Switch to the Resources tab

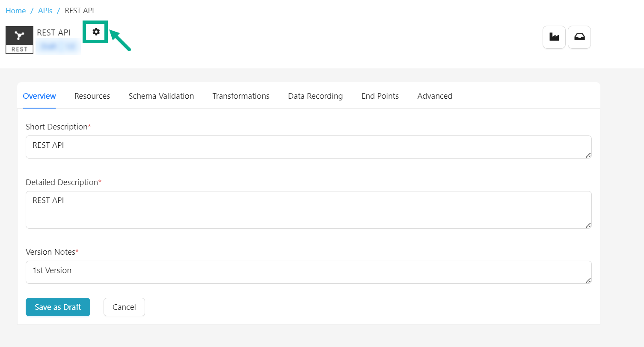(x=92, y=96)
